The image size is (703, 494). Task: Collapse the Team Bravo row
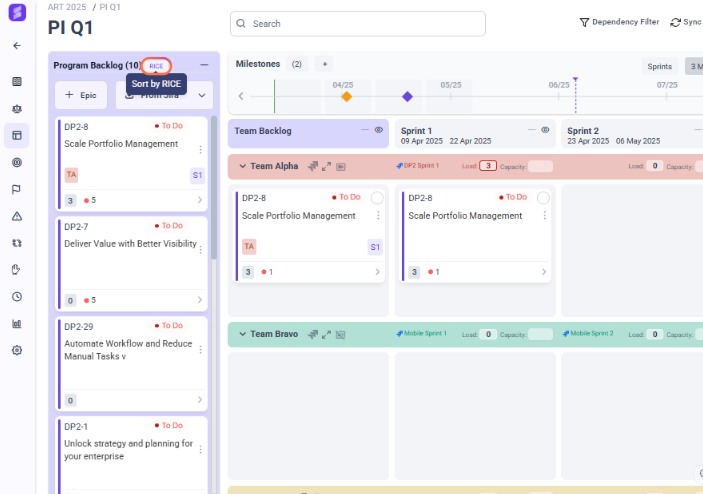click(x=241, y=334)
